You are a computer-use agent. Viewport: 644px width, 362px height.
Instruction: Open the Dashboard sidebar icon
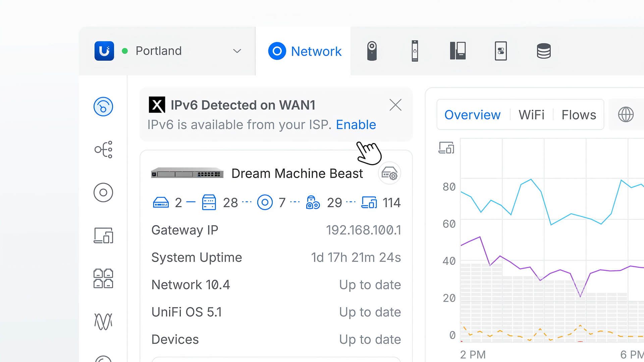[x=103, y=107]
